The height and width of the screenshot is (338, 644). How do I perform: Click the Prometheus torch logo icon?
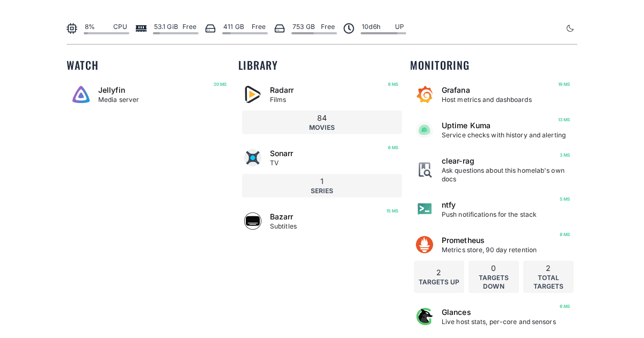(425, 245)
